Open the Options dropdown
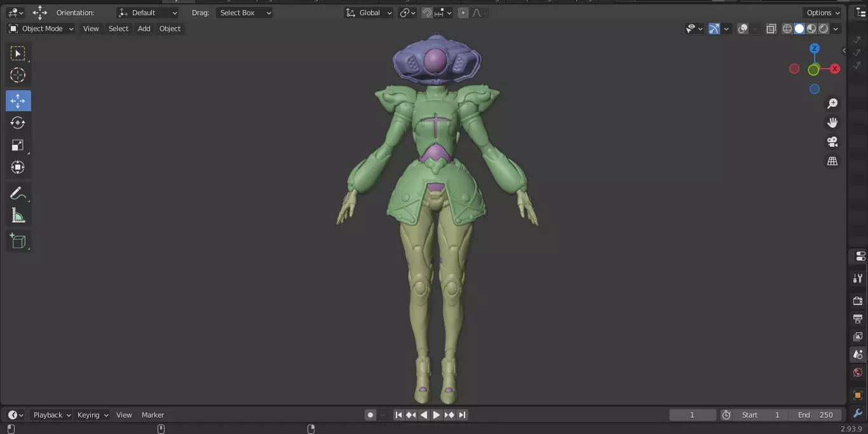Screen dimensions: 868x434 point(823,13)
